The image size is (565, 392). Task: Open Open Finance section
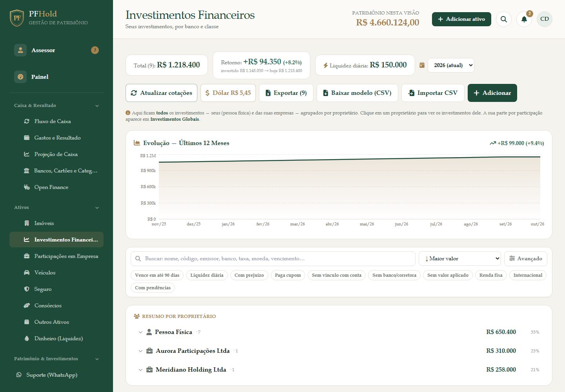pyautogui.click(x=56, y=187)
